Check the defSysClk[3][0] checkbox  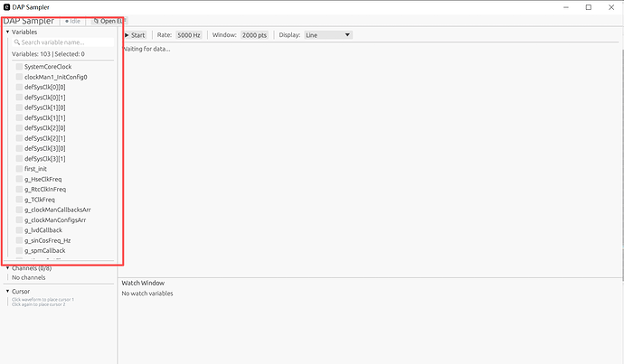(x=19, y=148)
